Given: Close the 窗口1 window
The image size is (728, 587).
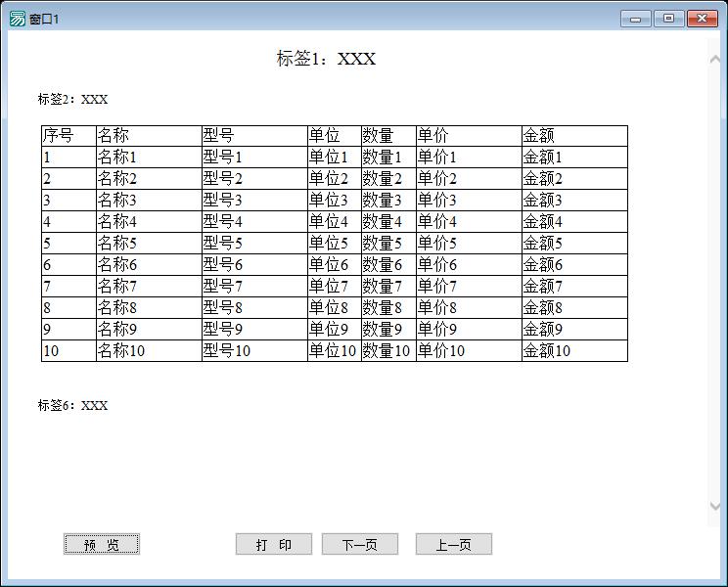Looking at the screenshot, I should 702,19.
